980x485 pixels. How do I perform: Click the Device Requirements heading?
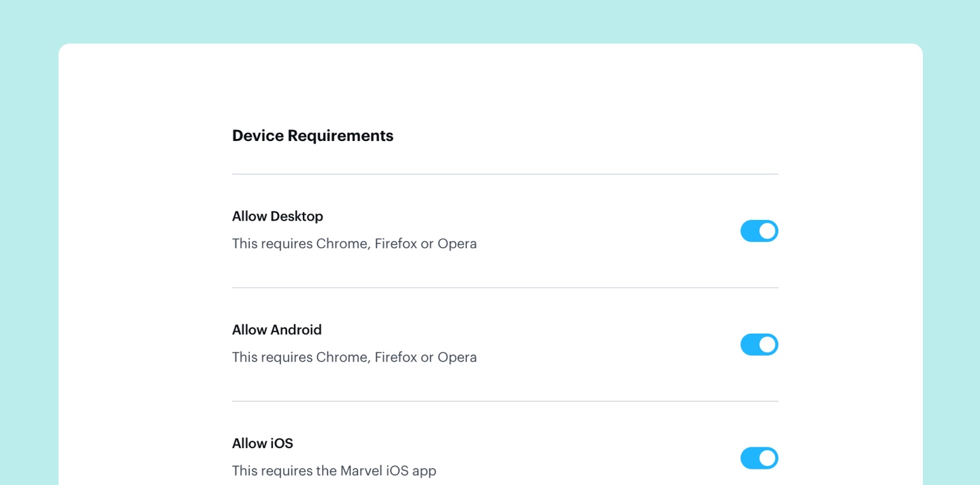(x=312, y=136)
